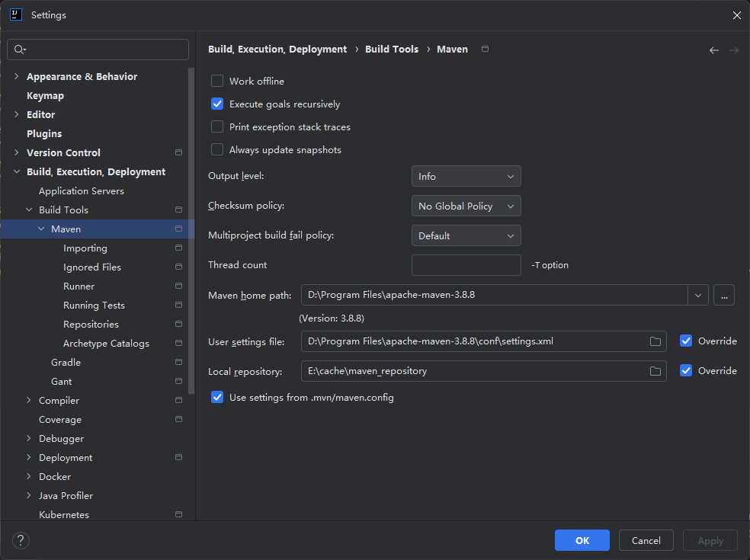
Task: Collapse the Maven tree node
Action: pyautogui.click(x=41, y=229)
